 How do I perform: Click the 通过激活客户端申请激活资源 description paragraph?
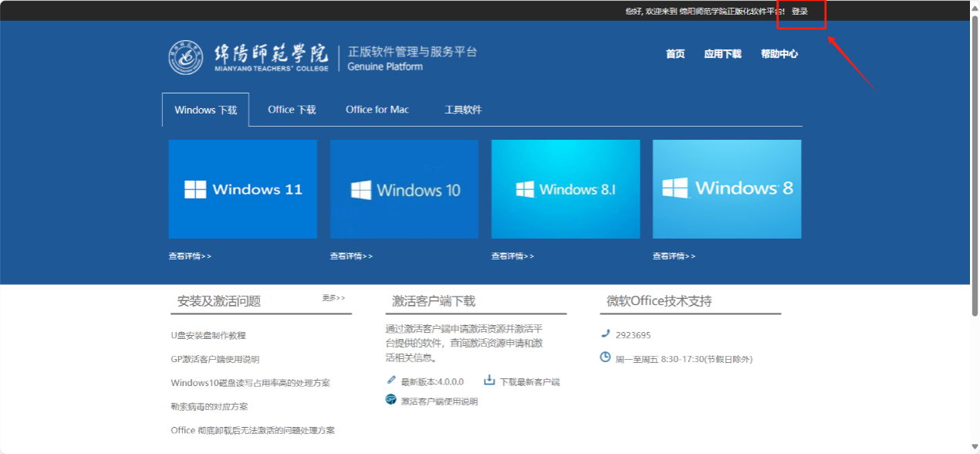point(465,343)
